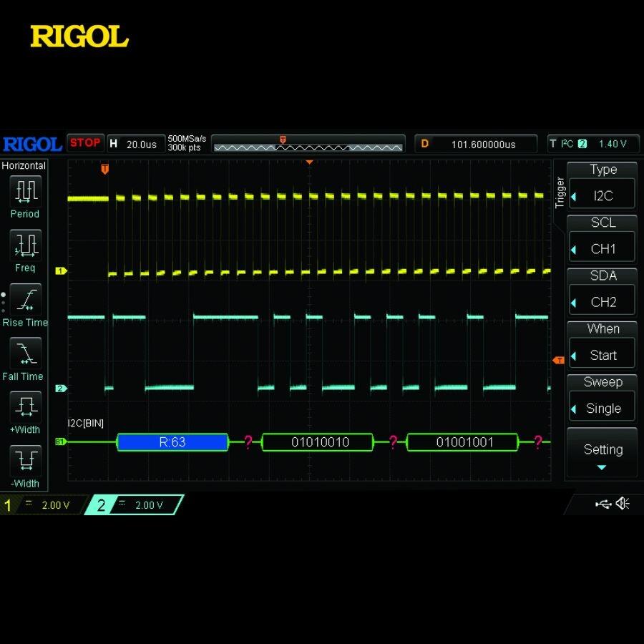Click the horizontal timebase 20.0us field
The height and width of the screenshot is (644, 644).
(x=136, y=144)
